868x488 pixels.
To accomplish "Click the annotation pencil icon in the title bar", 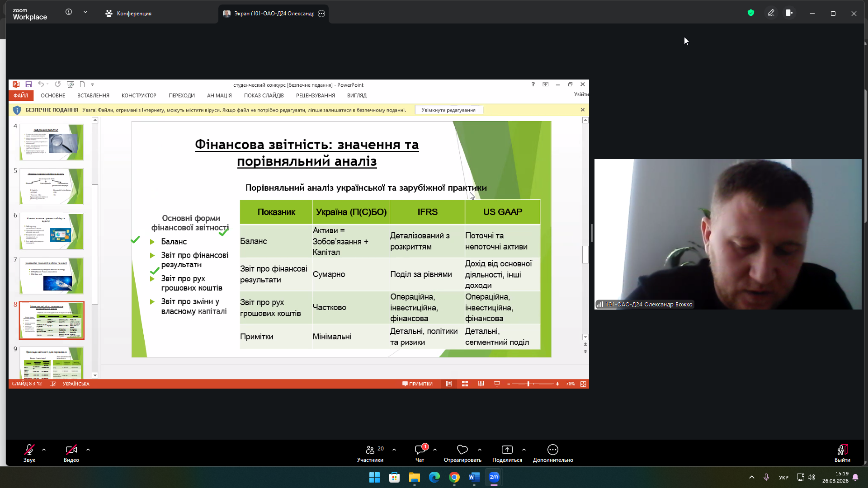I will [771, 13].
